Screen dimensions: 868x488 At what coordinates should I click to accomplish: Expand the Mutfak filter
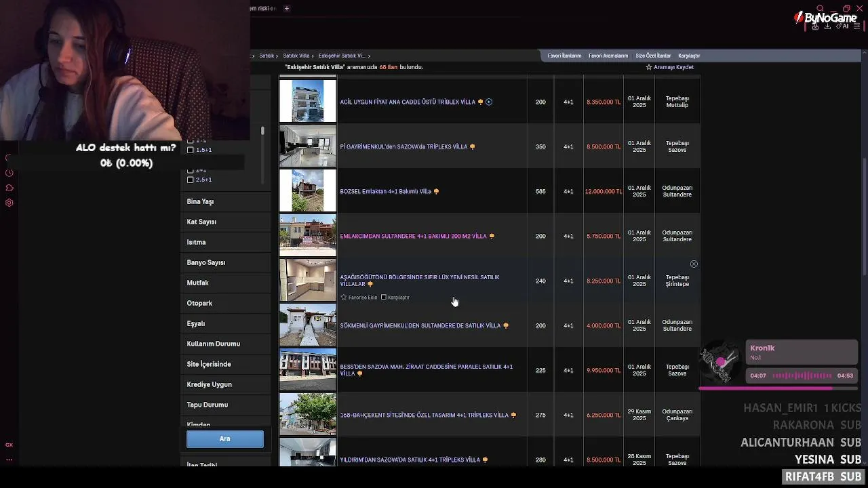[x=226, y=283]
